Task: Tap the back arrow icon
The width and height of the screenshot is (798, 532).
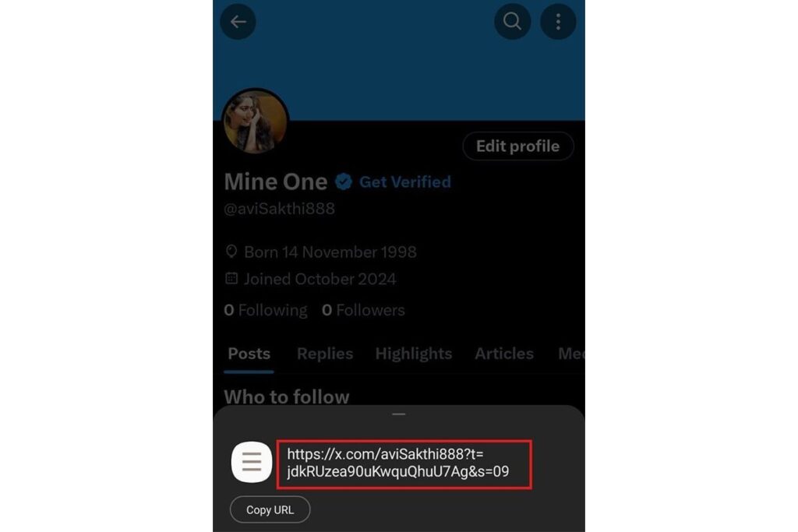Action: 238,21
